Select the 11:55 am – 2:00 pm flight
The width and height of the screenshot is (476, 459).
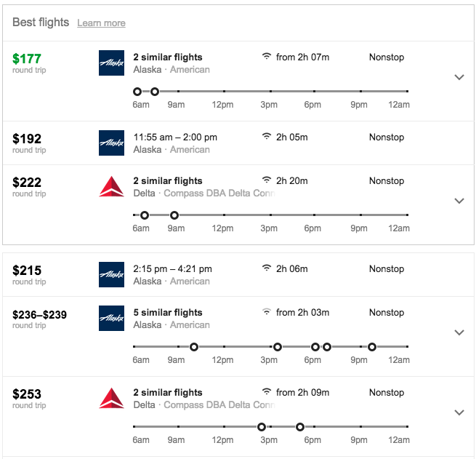175,137
